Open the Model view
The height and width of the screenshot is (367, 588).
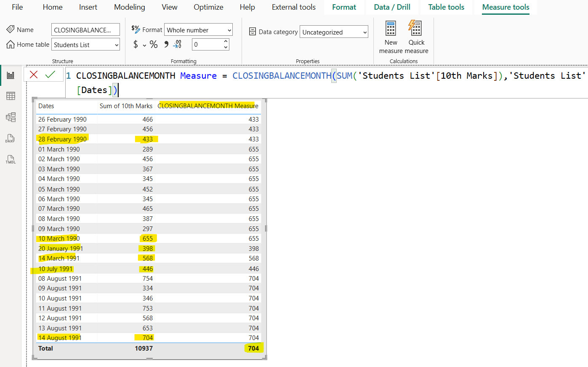click(11, 117)
